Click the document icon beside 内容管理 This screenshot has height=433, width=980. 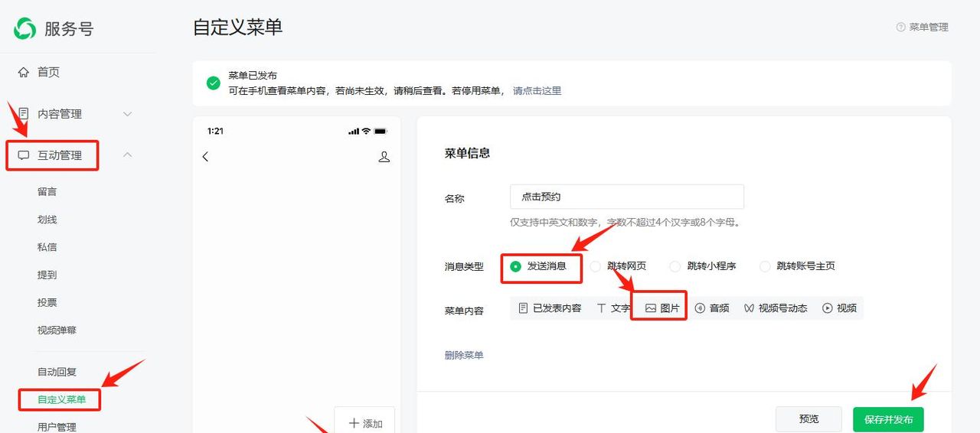click(x=24, y=113)
